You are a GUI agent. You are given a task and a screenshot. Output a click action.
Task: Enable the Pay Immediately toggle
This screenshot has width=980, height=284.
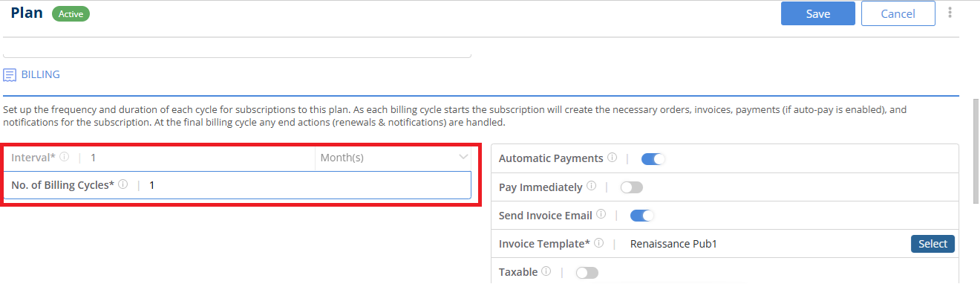tap(632, 187)
